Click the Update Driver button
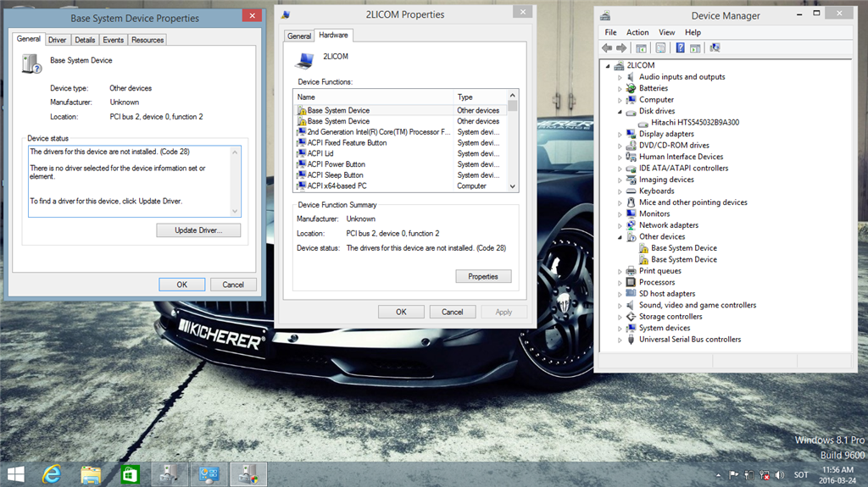This screenshot has width=868, height=487. pyautogui.click(x=198, y=230)
